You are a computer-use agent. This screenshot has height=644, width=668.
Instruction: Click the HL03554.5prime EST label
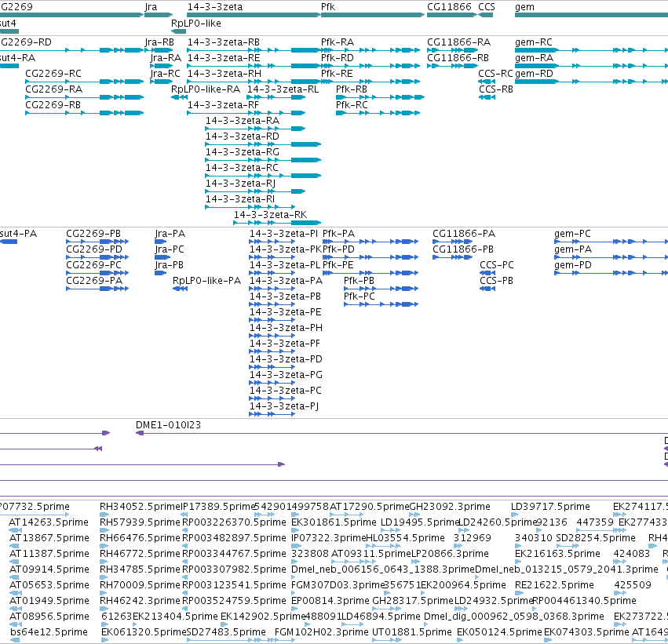pos(405,538)
